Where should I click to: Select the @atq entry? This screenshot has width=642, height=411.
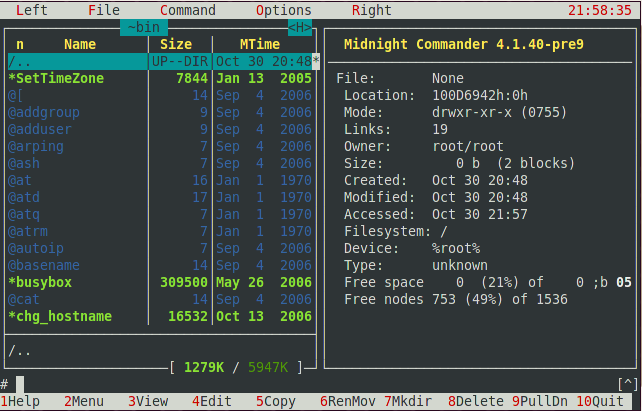click(162, 214)
